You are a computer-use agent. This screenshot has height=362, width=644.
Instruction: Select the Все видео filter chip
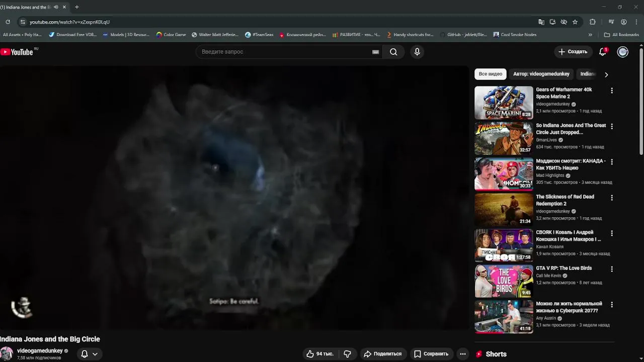click(491, 74)
